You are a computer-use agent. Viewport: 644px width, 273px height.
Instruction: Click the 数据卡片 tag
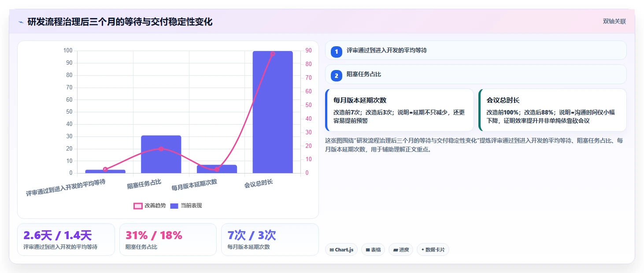(433, 250)
